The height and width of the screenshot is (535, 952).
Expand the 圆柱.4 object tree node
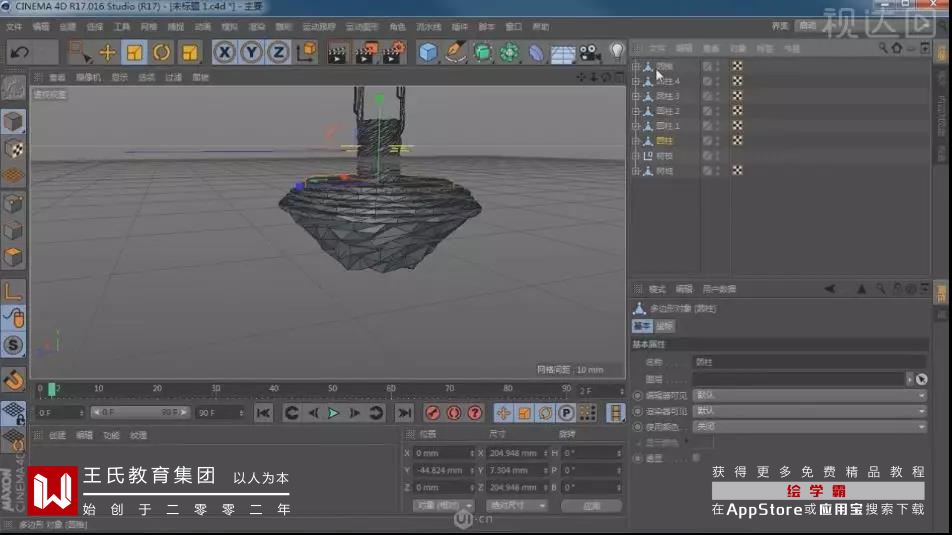636,81
